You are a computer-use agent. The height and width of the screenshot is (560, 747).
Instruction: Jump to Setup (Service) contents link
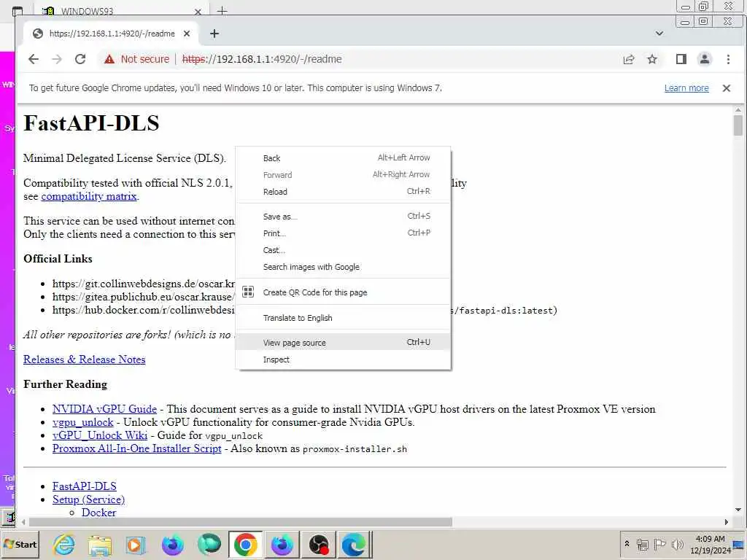click(x=88, y=499)
